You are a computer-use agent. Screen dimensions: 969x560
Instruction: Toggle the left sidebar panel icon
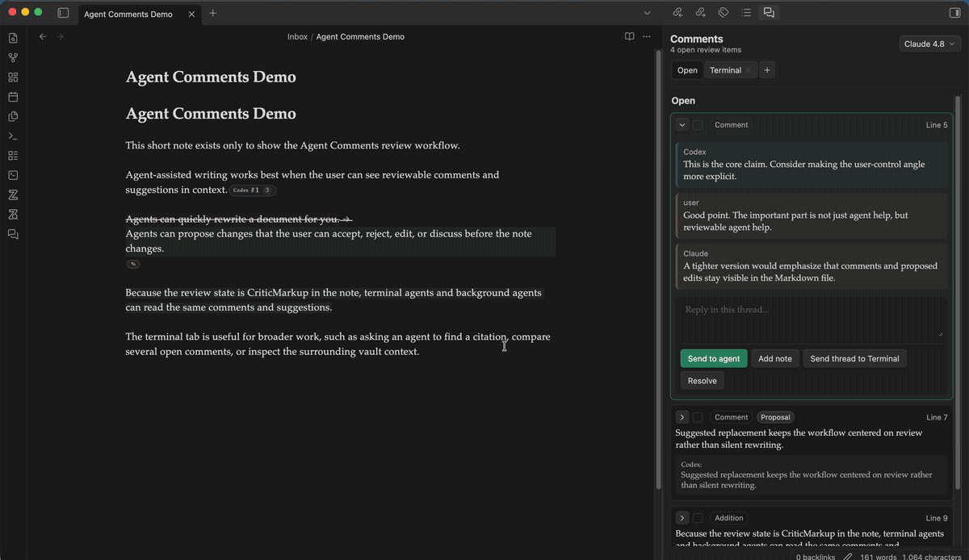(64, 13)
